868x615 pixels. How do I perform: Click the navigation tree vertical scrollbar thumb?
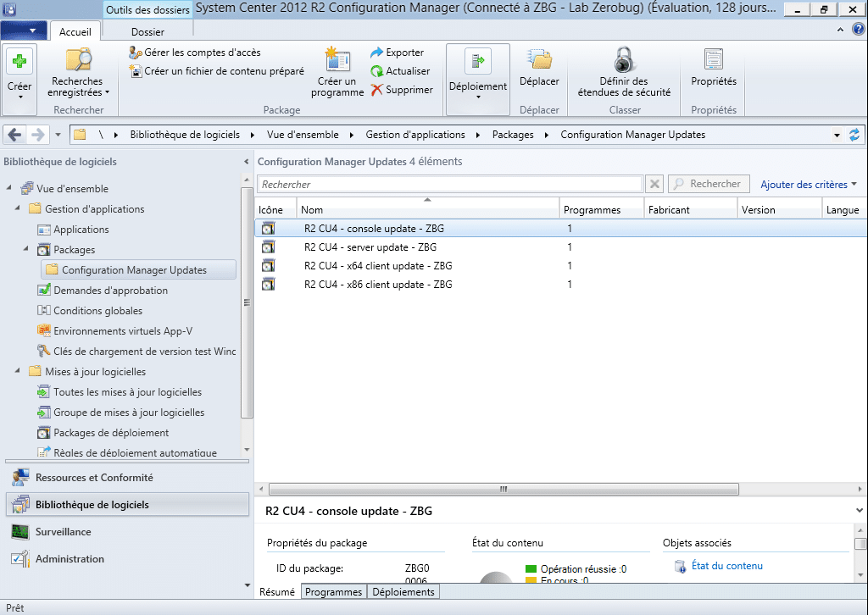[x=247, y=302]
